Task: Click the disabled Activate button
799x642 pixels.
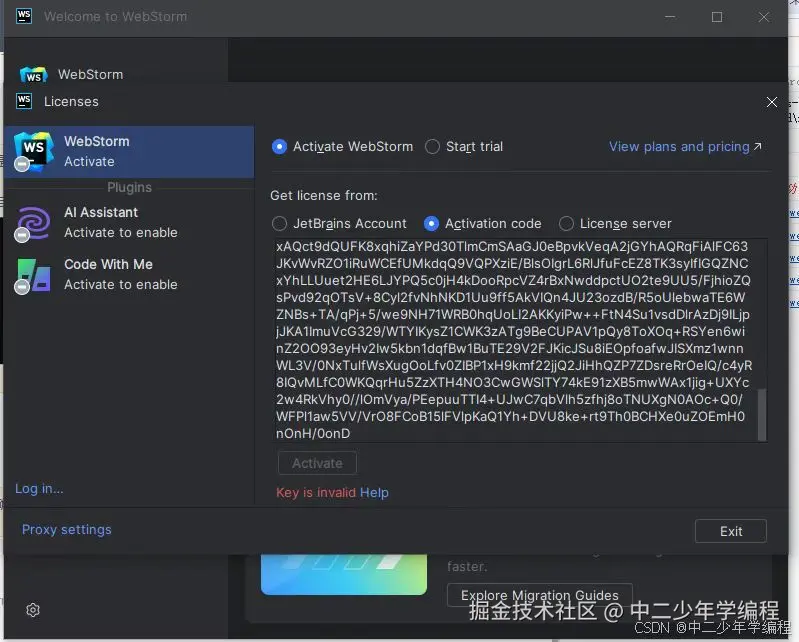Action: tap(317, 463)
